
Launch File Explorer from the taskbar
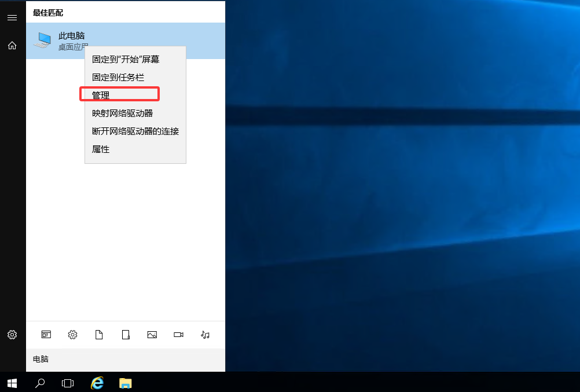pos(125,382)
